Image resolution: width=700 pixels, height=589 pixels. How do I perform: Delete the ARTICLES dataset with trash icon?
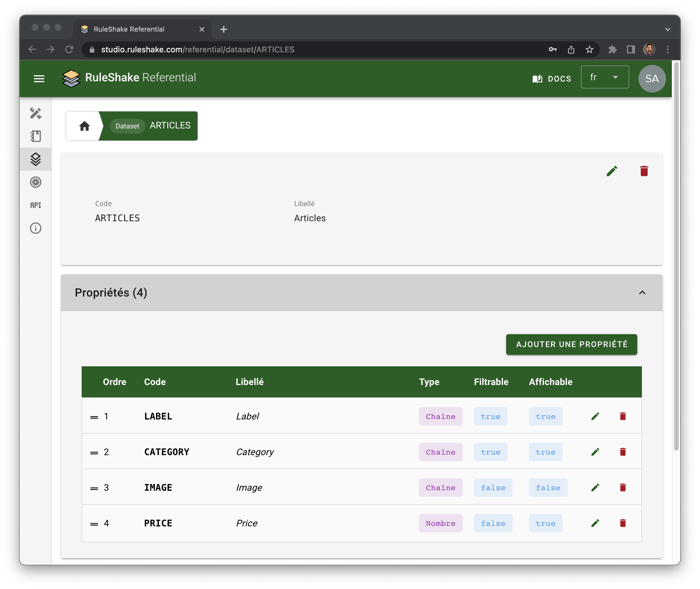644,171
